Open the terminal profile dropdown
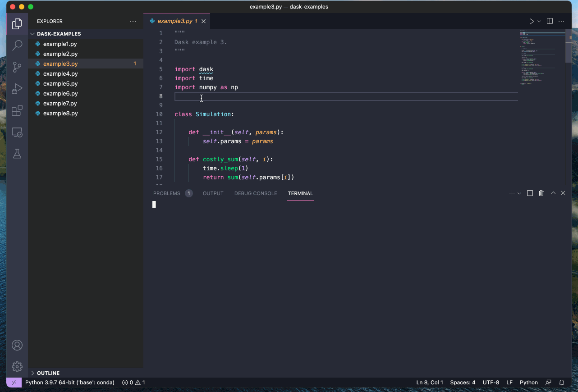The height and width of the screenshot is (392, 578). click(519, 193)
